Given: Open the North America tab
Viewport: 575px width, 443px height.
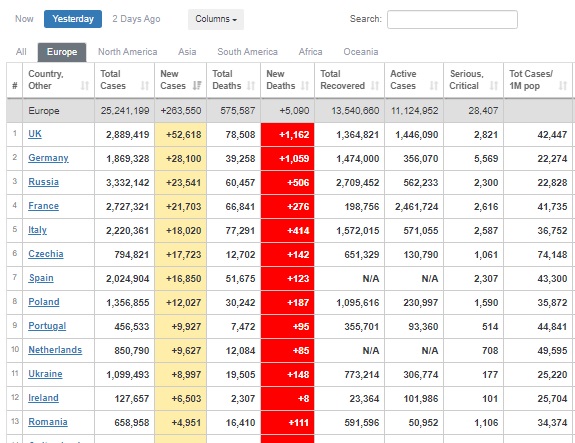Looking at the screenshot, I should (128, 52).
